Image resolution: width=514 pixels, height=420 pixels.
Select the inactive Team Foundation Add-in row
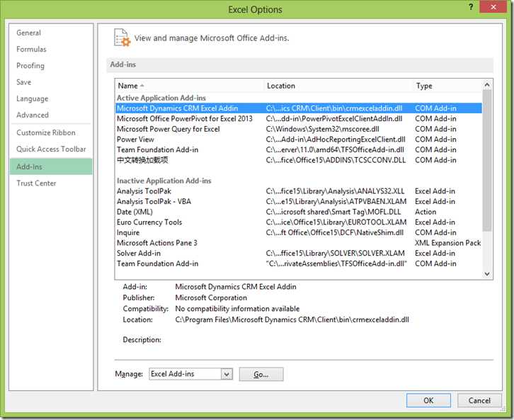299,263
